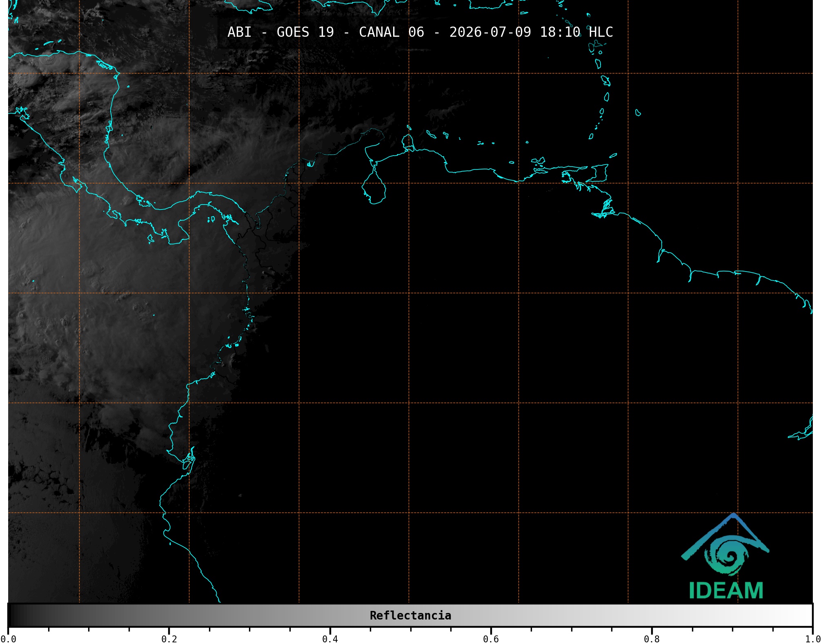Click the 0.2 colorbar tick label

[169, 639]
